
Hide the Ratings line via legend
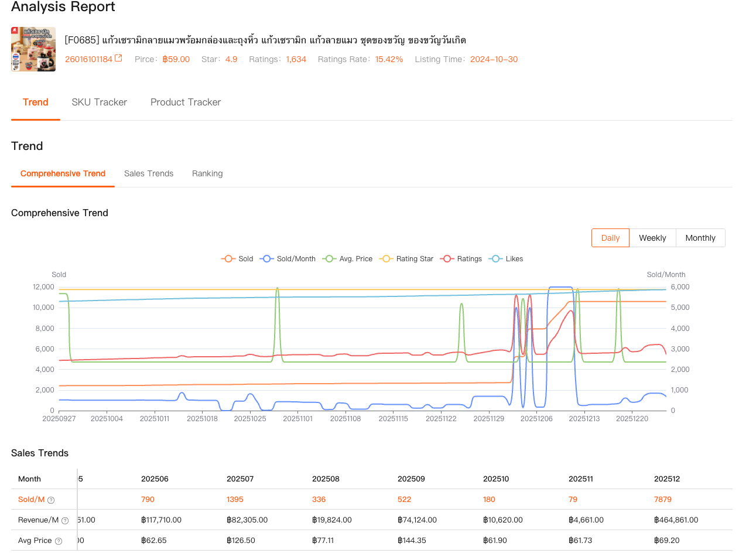[462, 259]
